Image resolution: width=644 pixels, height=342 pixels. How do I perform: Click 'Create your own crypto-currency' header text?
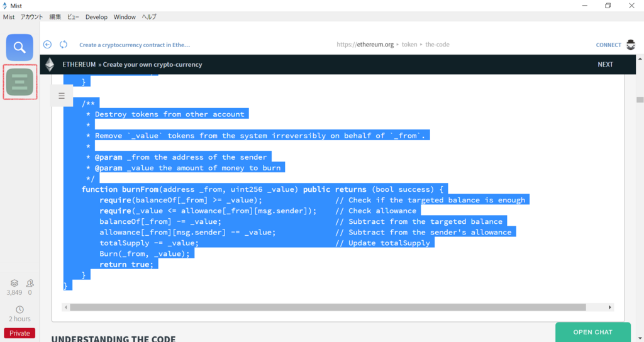152,65
